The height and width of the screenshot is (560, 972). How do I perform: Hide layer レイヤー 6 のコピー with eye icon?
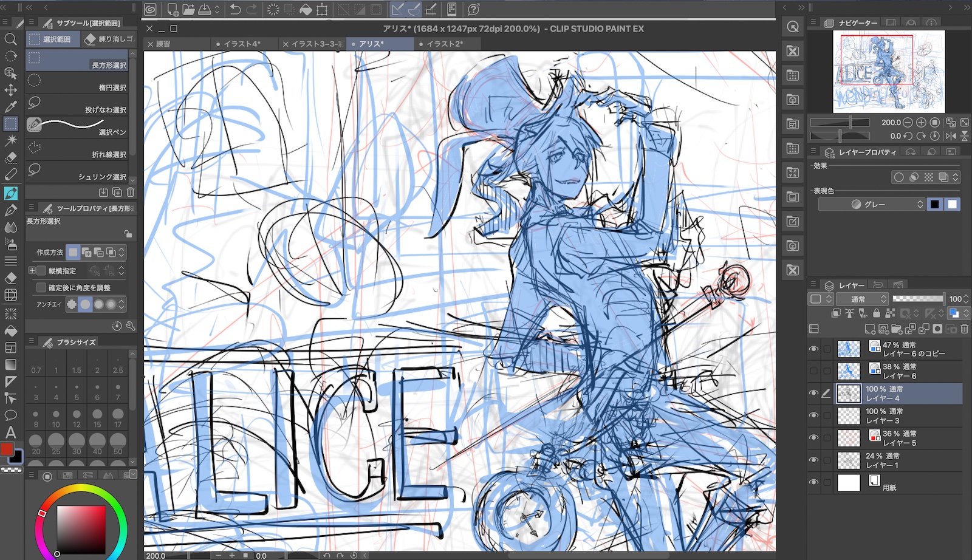[813, 349]
